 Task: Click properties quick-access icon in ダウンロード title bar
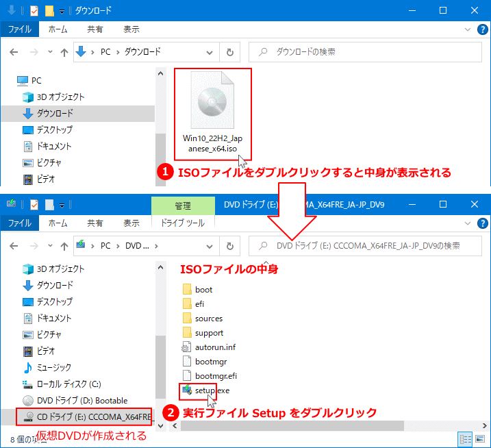pos(34,11)
